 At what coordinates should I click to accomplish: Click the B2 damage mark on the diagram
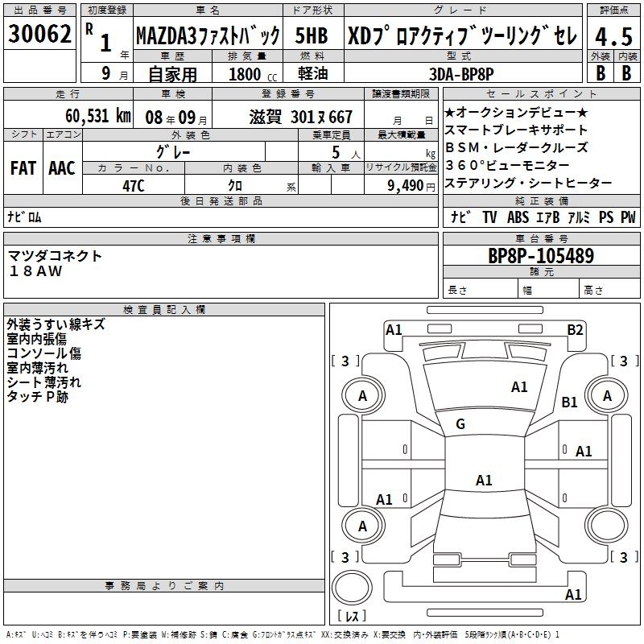(575, 329)
